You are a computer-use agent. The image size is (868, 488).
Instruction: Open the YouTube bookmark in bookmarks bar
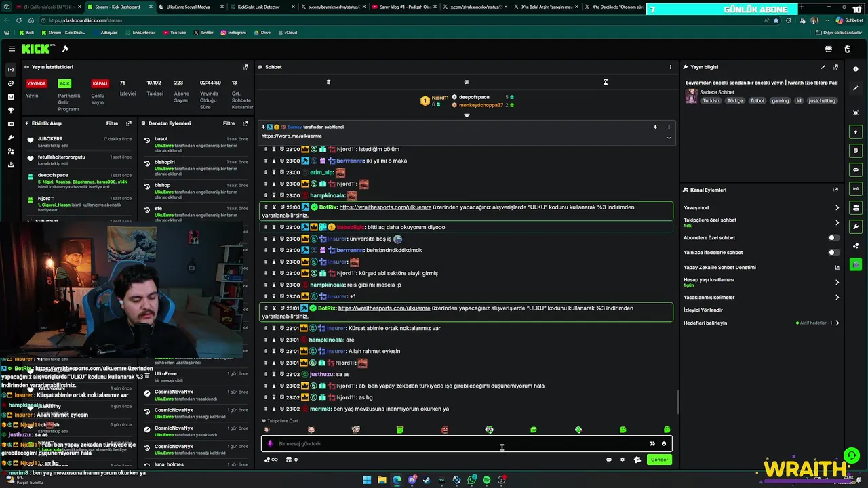[x=174, y=32]
